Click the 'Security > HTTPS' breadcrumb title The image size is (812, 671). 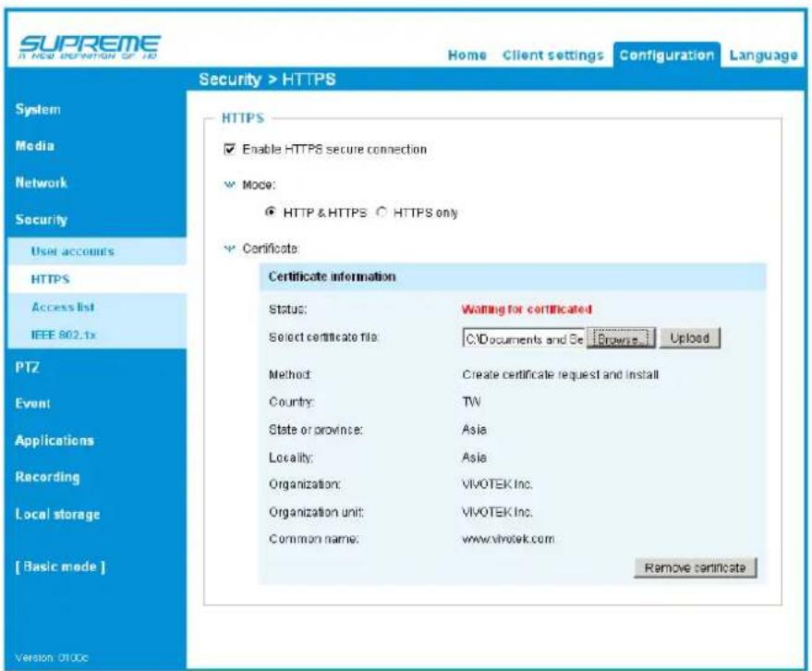point(267,79)
